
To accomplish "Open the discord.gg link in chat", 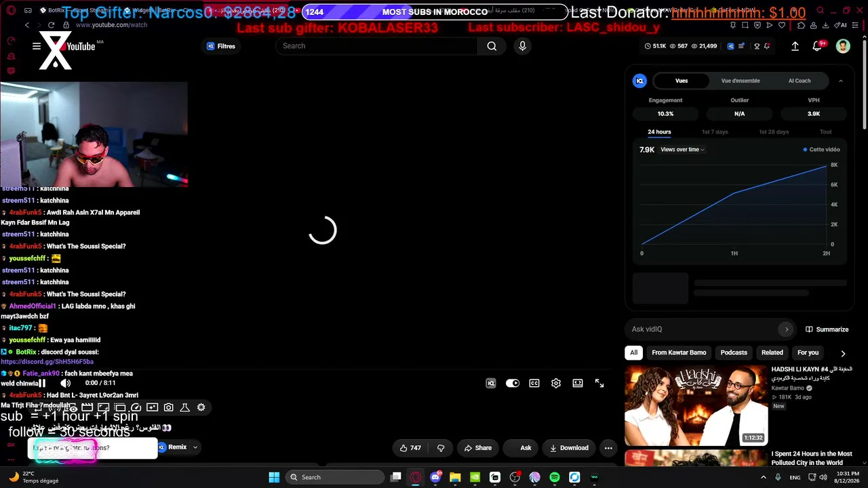I will click(x=47, y=362).
